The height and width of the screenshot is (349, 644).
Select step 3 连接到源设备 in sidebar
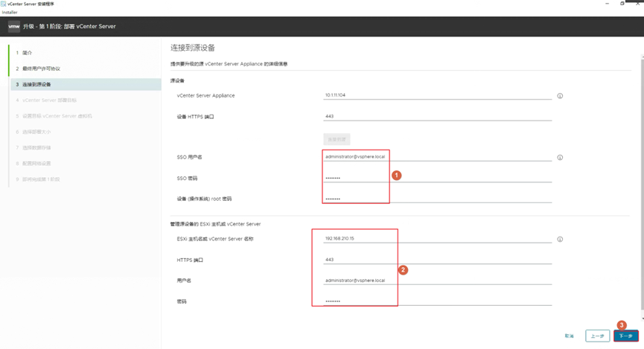coord(85,84)
